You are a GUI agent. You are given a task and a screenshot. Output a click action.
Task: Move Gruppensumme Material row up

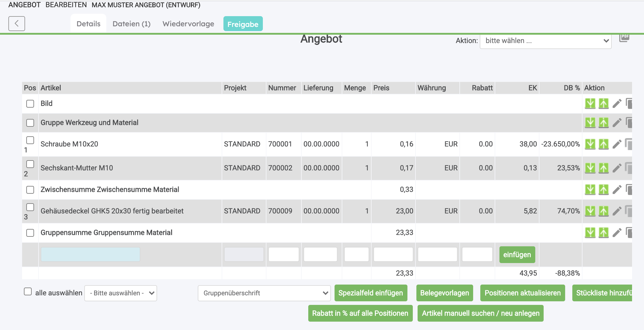[x=603, y=233]
